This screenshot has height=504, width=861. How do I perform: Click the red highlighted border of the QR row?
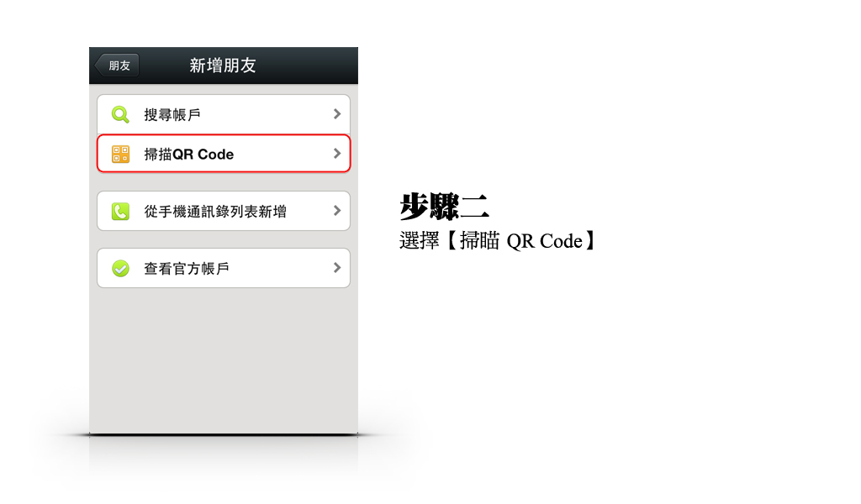tap(224, 135)
